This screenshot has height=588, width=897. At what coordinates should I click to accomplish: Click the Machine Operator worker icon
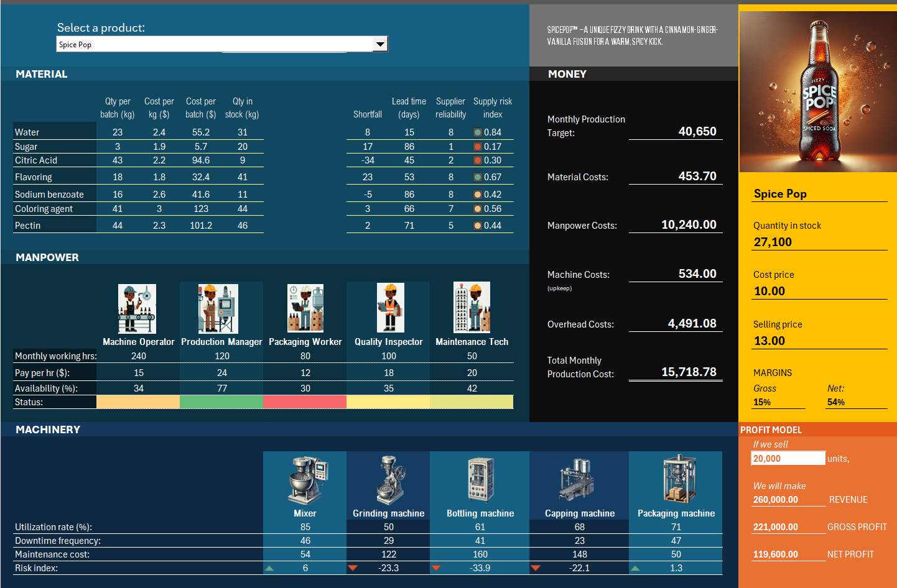(137, 309)
